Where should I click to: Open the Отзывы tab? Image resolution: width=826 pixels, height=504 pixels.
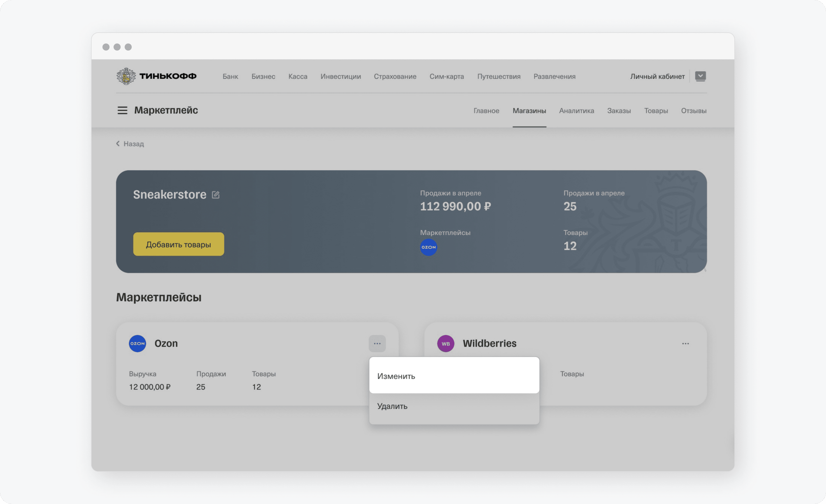[x=694, y=111]
